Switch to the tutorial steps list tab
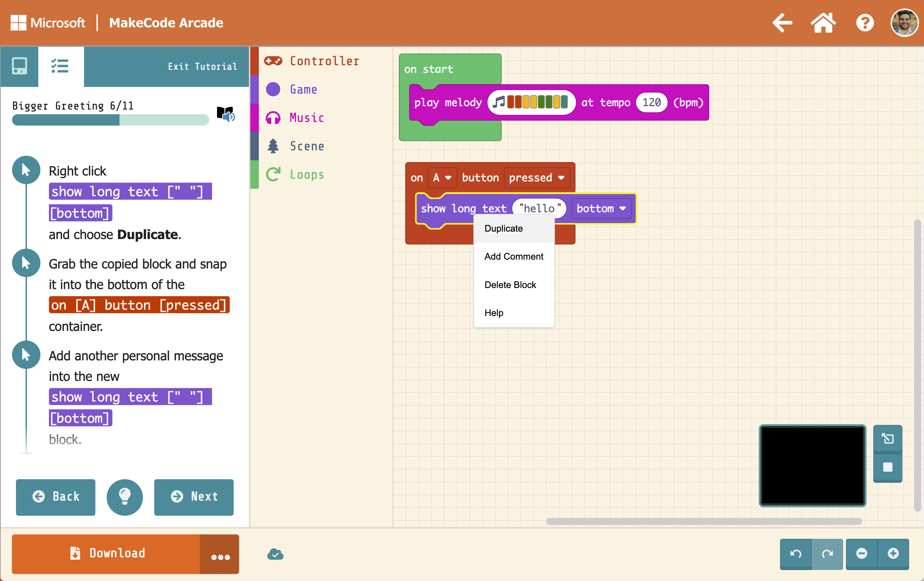 [60, 66]
